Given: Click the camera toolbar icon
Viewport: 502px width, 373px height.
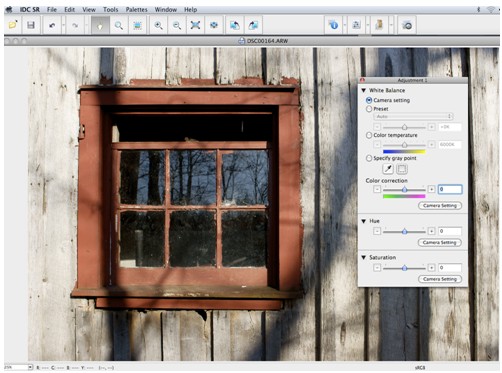Looking at the screenshot, I should (x=407, y=25).
